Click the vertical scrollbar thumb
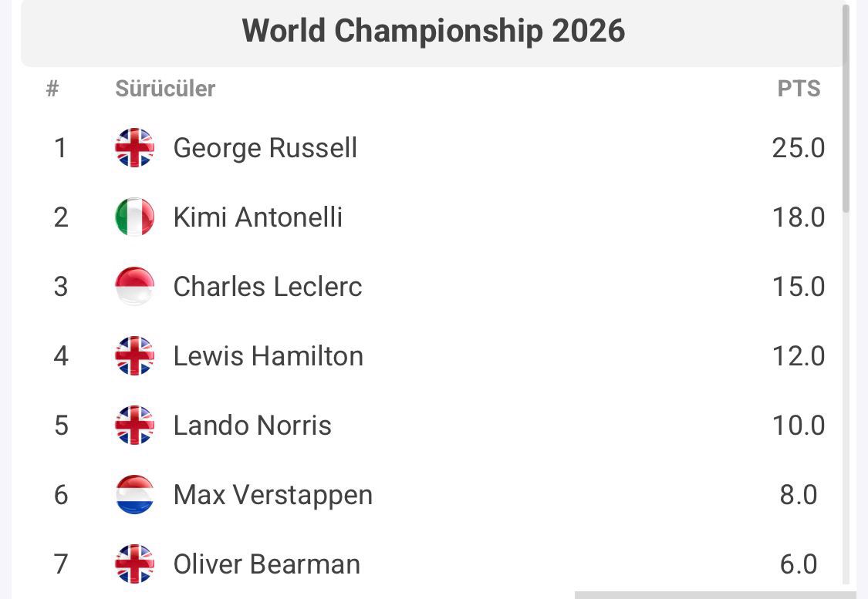 coord(846,108)
